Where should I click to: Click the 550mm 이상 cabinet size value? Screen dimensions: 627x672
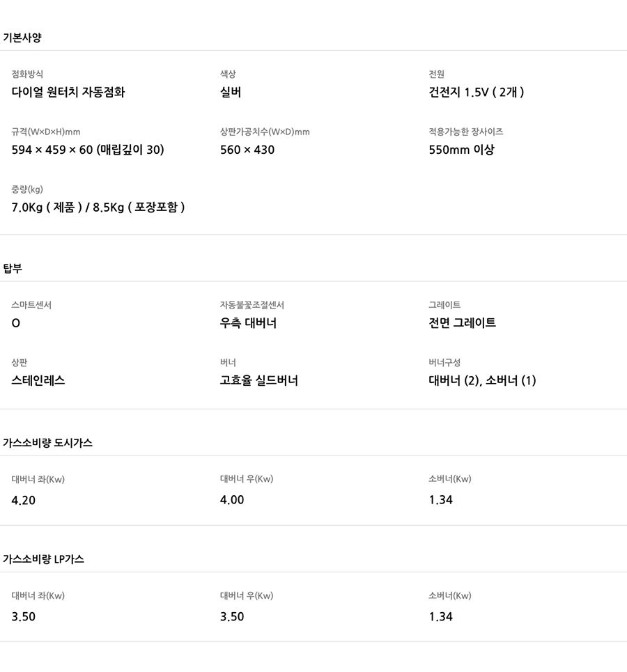(461, 150)
